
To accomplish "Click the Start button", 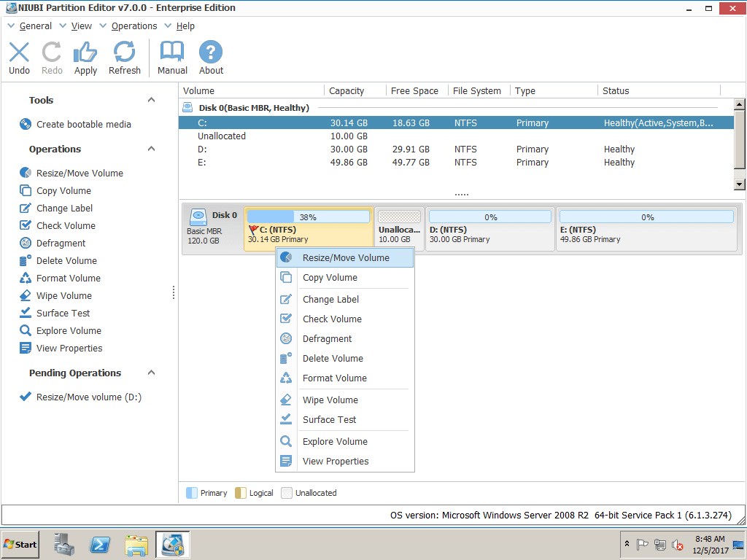I will click(20, 544).
